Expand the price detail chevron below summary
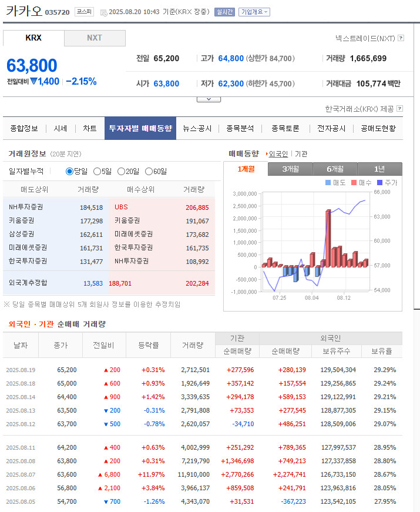Viewport: 420px width, 512px height. (x=209, y=99)
